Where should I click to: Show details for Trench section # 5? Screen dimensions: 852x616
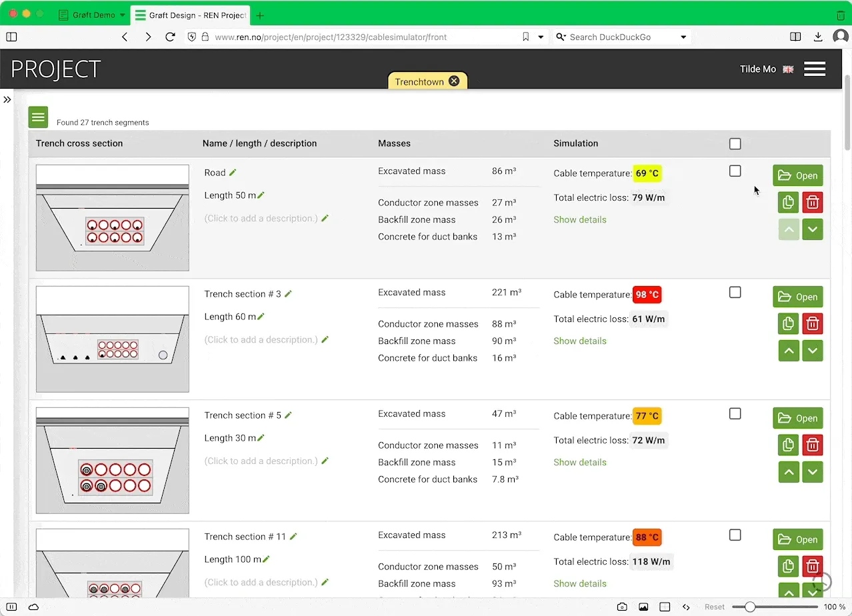click(x=579, y=462)
